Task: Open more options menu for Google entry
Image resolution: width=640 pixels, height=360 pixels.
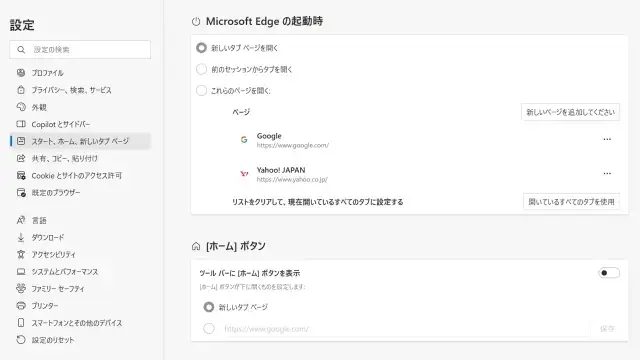Action: coord(607,140)
